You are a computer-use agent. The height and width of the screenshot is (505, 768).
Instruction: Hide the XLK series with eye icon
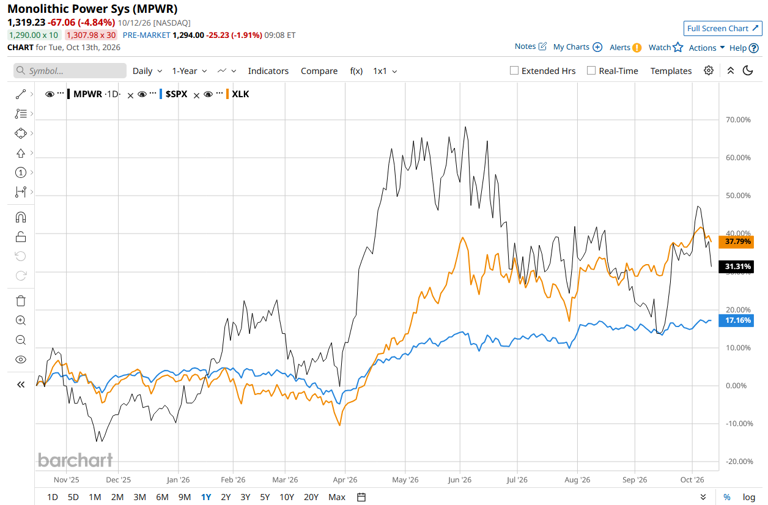[208, 94]
